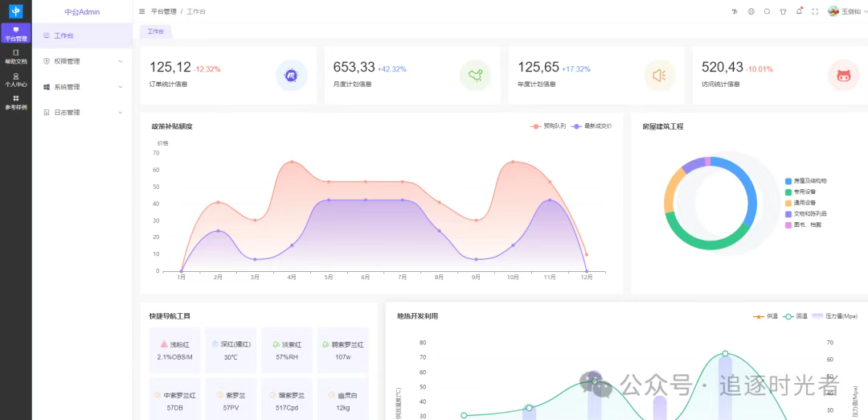Viewport: 868px width, 420px height.
Task: Click the 57%RH value text
Action: (x=287, y=356)
